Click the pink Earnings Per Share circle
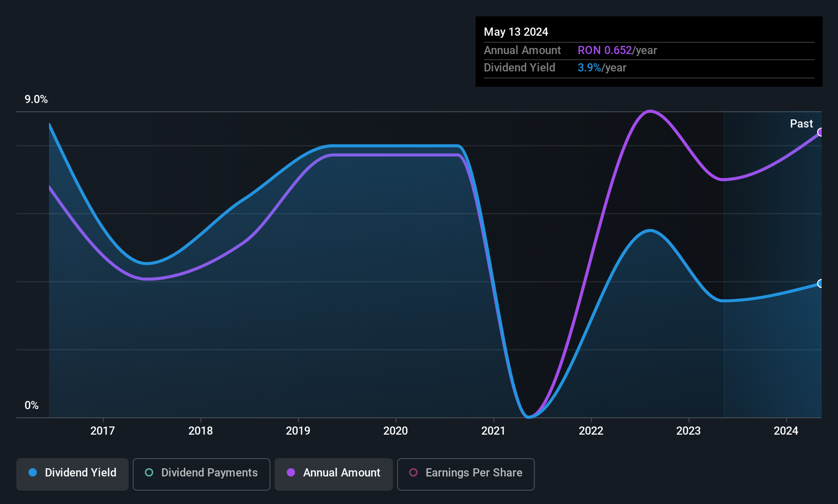 (x=413, y=472)
